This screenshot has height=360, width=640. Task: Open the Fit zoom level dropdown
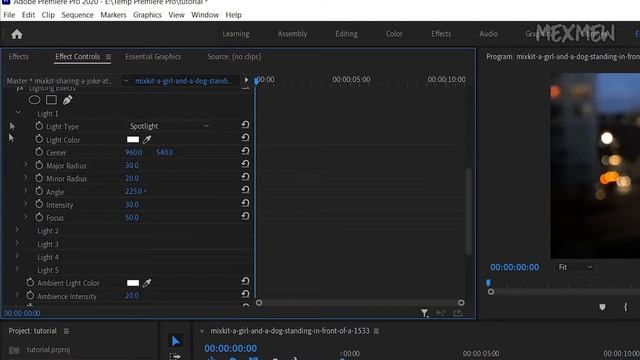coord(575,267)
